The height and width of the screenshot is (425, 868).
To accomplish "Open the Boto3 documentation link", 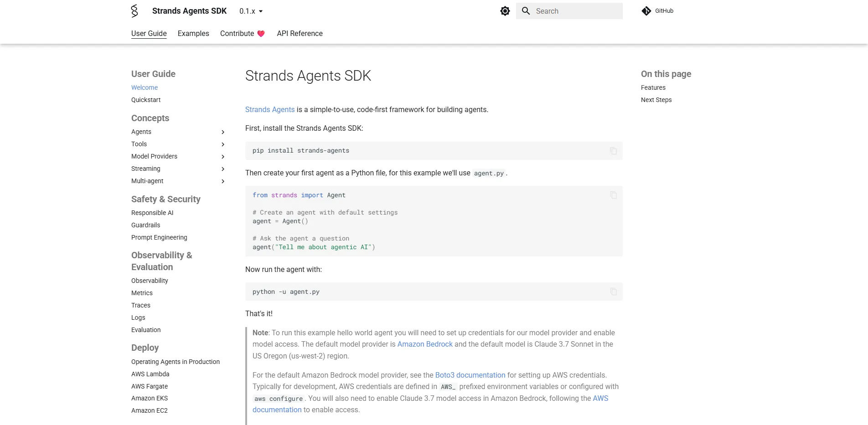I will point(470,375).
